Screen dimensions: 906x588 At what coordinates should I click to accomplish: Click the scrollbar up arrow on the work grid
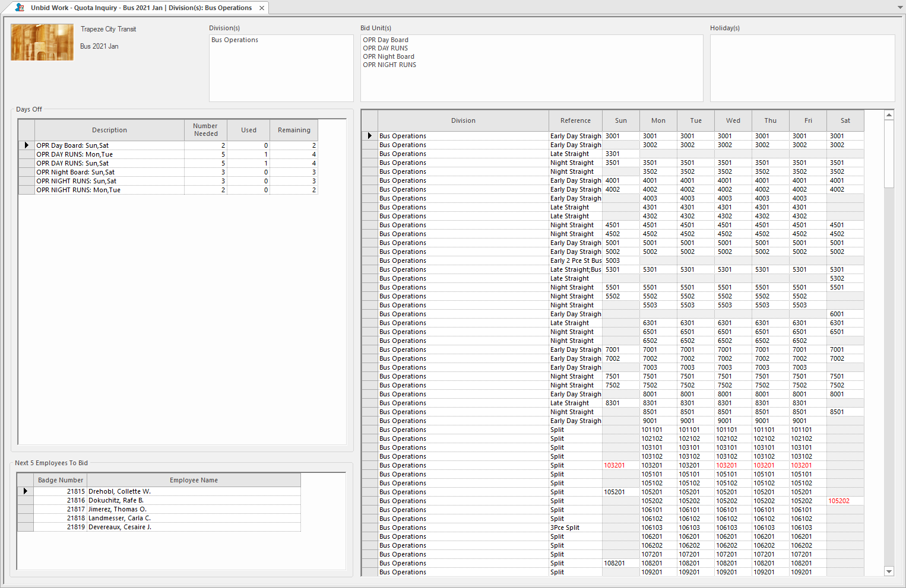click(x=889, y=115)
